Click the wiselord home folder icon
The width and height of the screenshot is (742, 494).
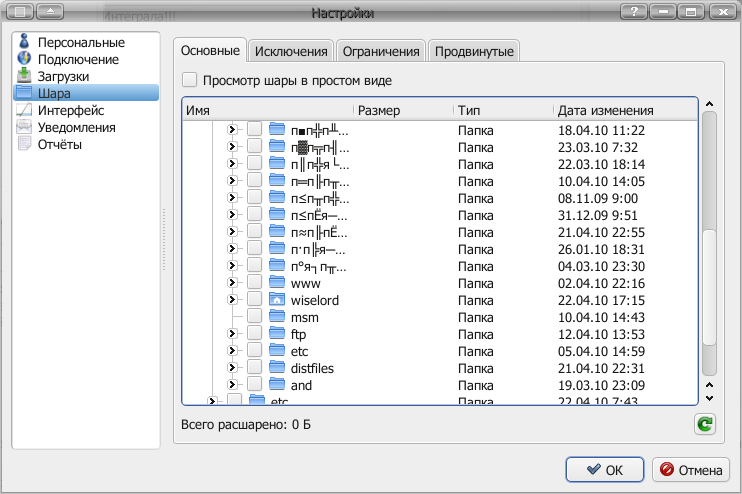278,300
